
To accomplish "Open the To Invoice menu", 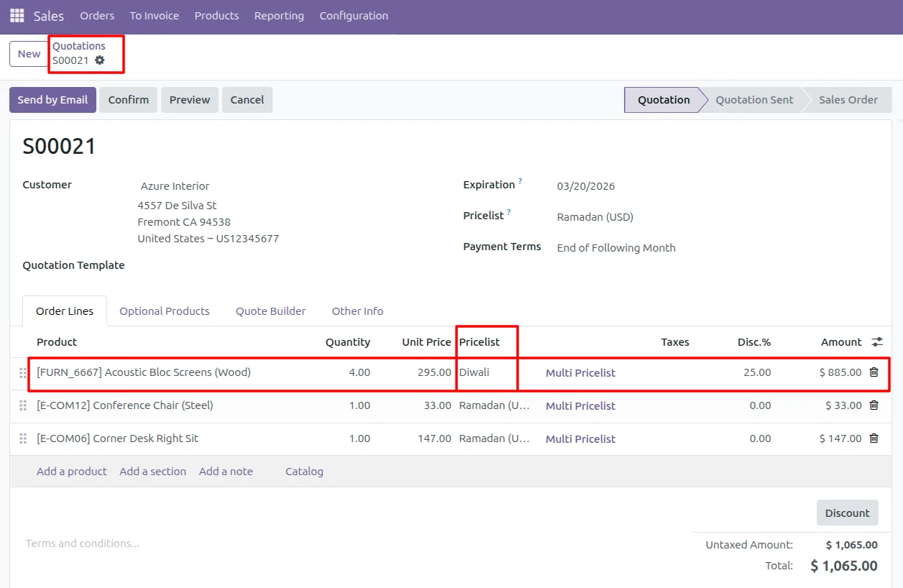I will [x=155, y=16].
